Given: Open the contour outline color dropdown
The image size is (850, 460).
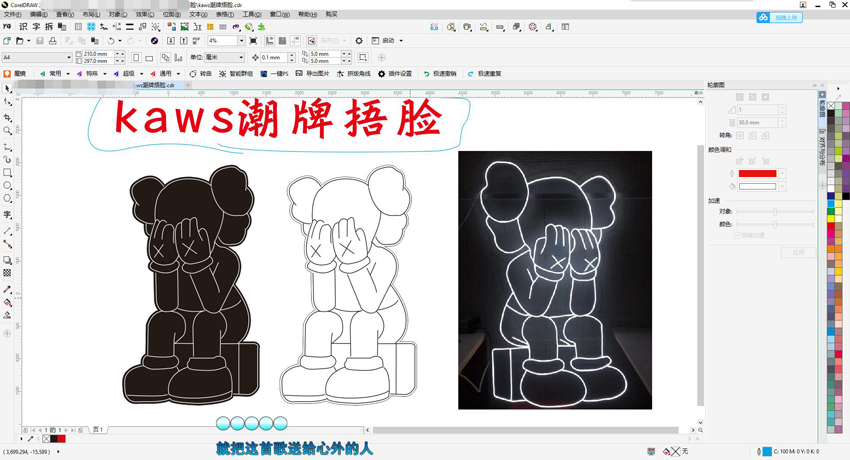Looking at the screenshot, I should (x=782, y=173).
